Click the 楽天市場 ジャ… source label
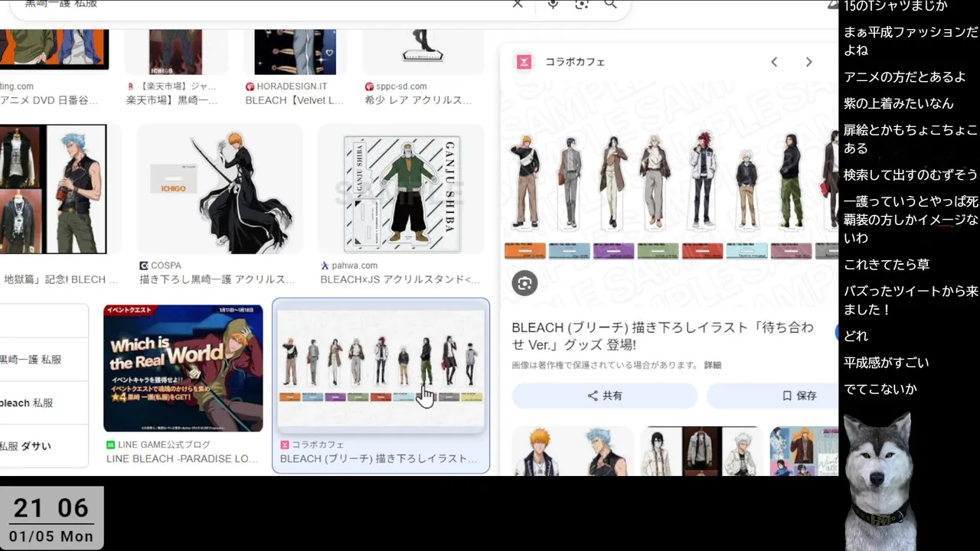The image size is (980, 551). click(x=177, y=86)
